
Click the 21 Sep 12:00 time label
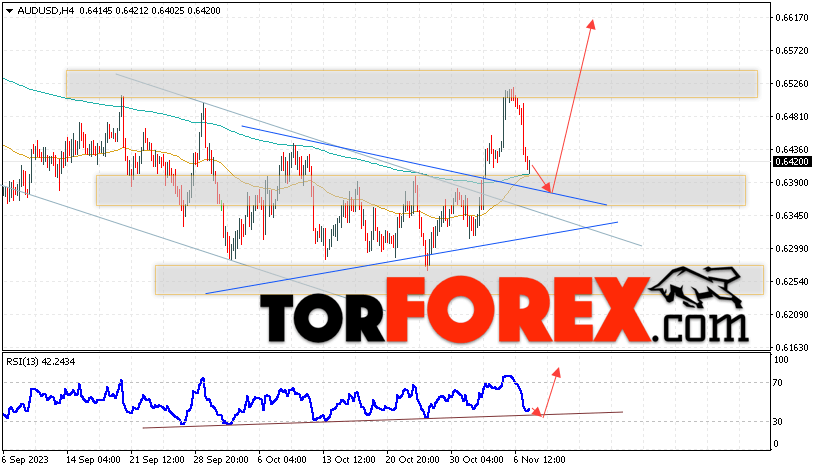[x=157, y=460]
